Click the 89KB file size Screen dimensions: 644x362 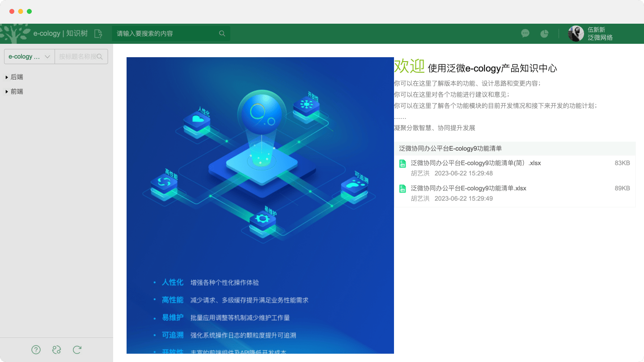click(622, 188)
